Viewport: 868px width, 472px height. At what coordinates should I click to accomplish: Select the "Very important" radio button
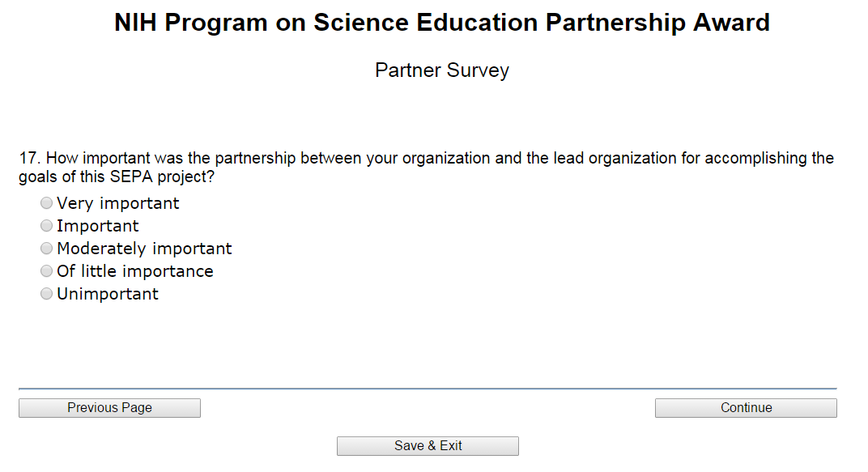tap(47, 203)
